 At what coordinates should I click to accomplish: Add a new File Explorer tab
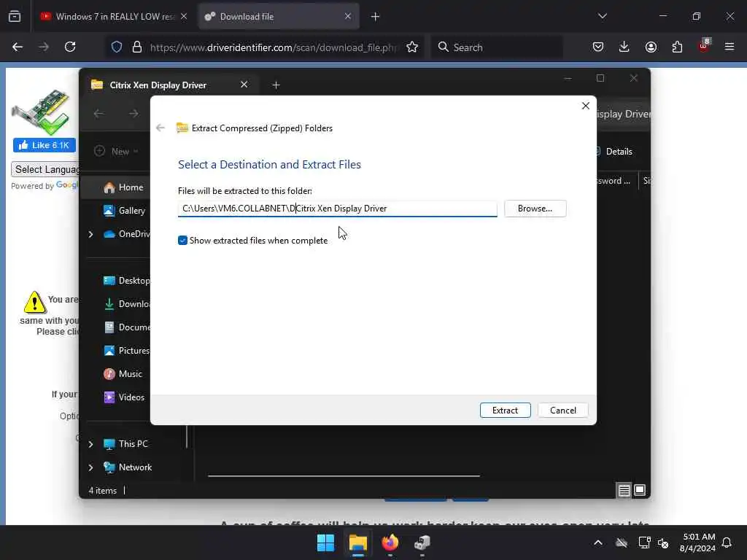(276, 85)
